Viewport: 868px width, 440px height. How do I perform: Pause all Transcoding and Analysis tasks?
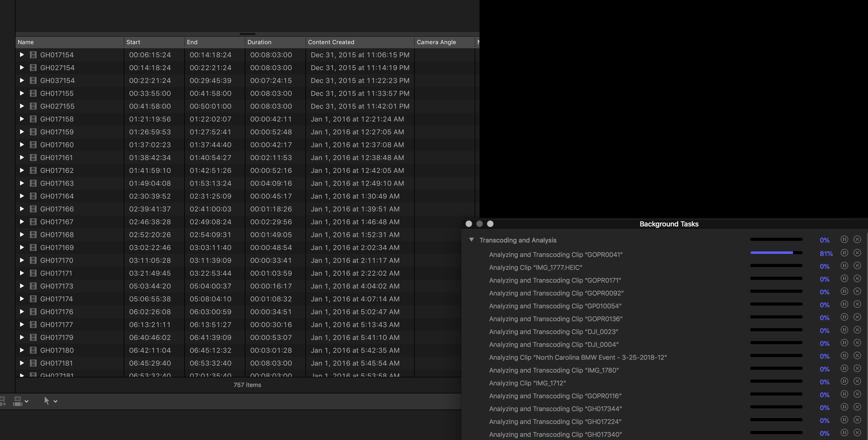(844, 239)
